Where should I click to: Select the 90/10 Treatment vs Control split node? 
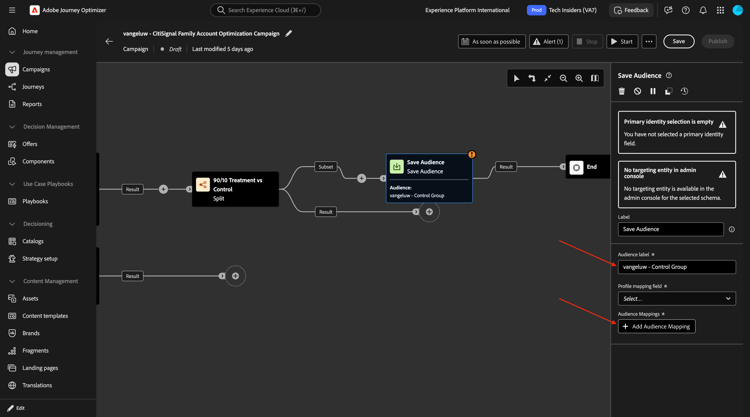click(235, 189)
